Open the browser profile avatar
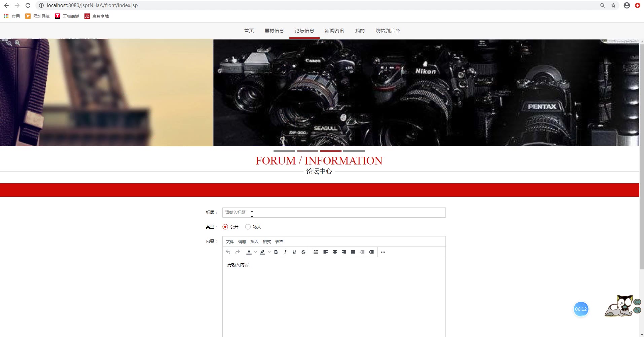644x337 pixels. (627, 5)
